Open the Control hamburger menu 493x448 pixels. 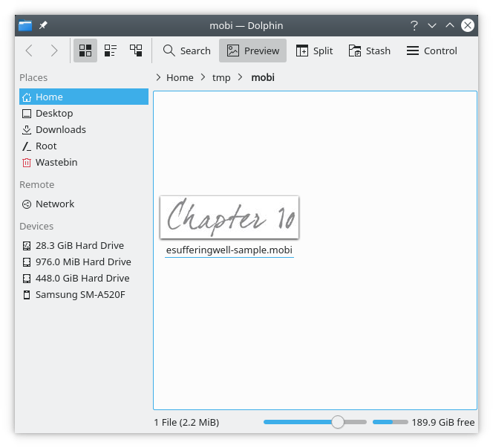(431, 51)
